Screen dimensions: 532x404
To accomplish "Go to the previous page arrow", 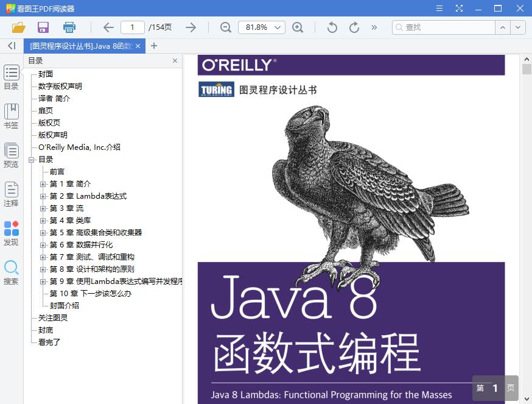I will [x=108, y=27].
